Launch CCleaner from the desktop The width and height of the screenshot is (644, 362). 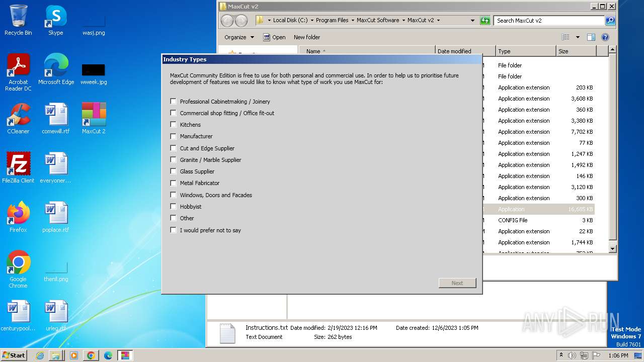(x=18, y=119)
